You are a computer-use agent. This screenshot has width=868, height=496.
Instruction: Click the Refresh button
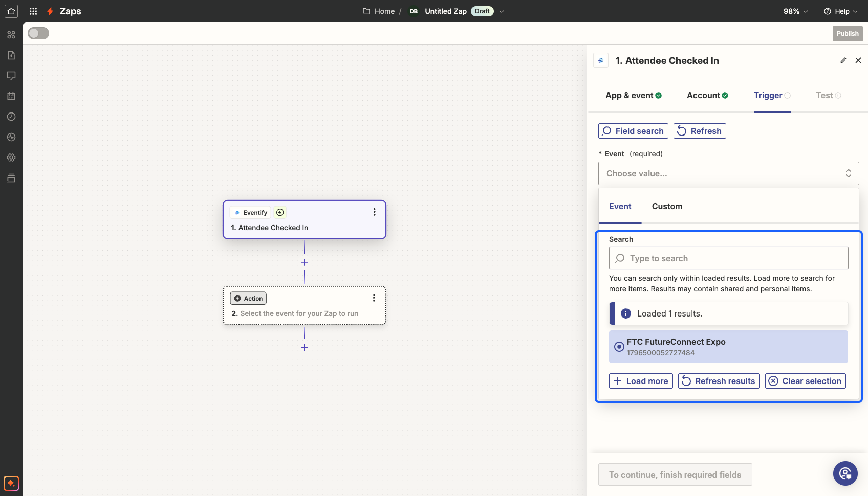pos(700,131)
